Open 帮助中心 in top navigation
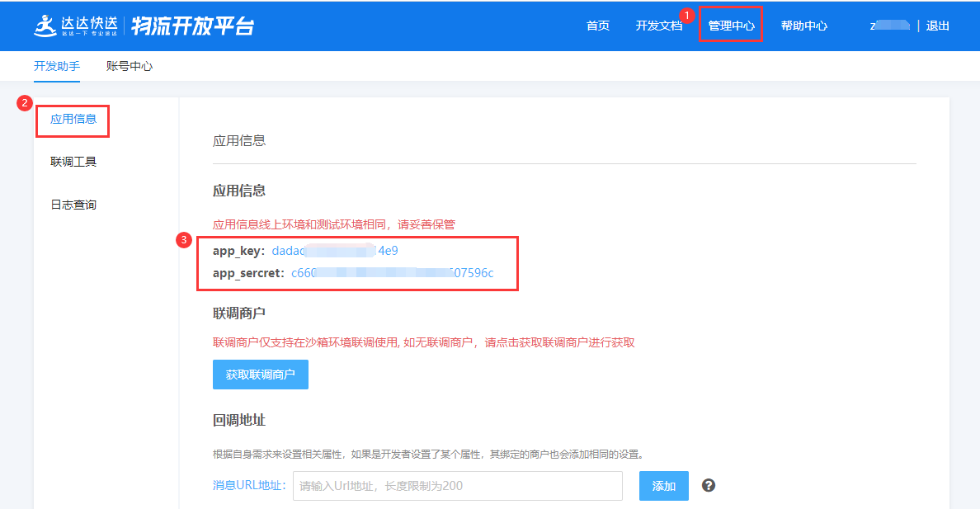 tap(803, 26)
